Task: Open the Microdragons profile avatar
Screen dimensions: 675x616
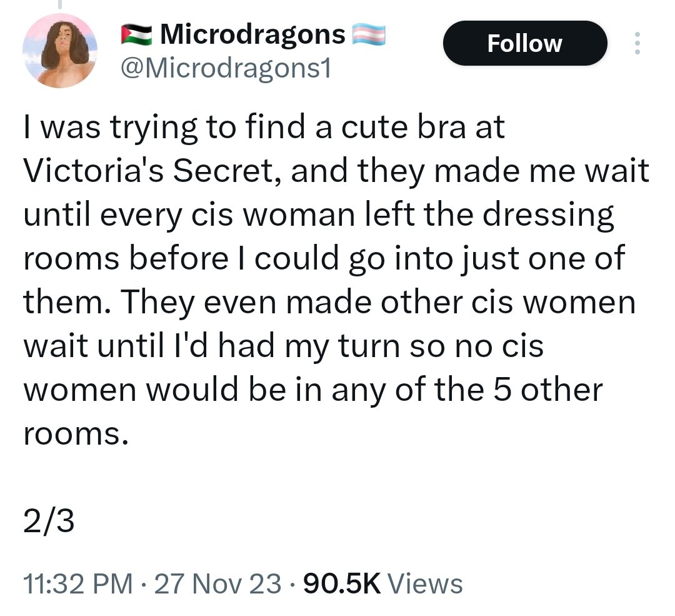Action: (x=60, y=51)
